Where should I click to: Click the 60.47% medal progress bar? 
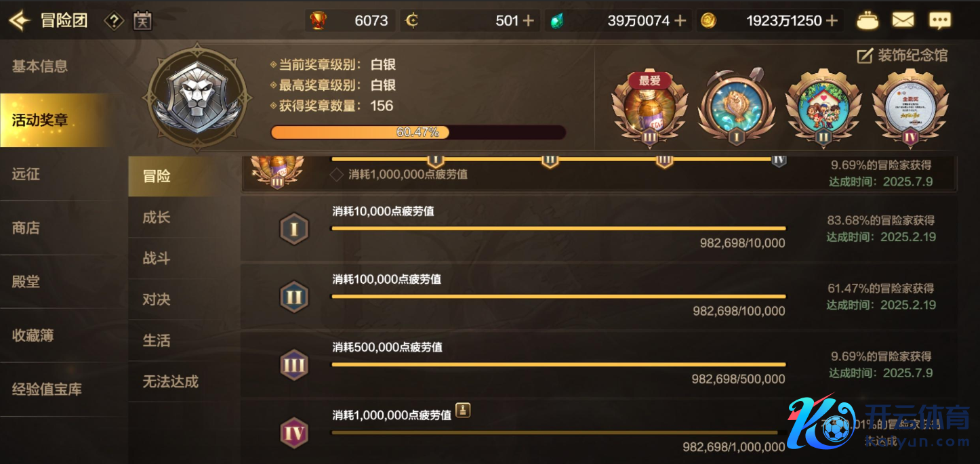point(418,132)
